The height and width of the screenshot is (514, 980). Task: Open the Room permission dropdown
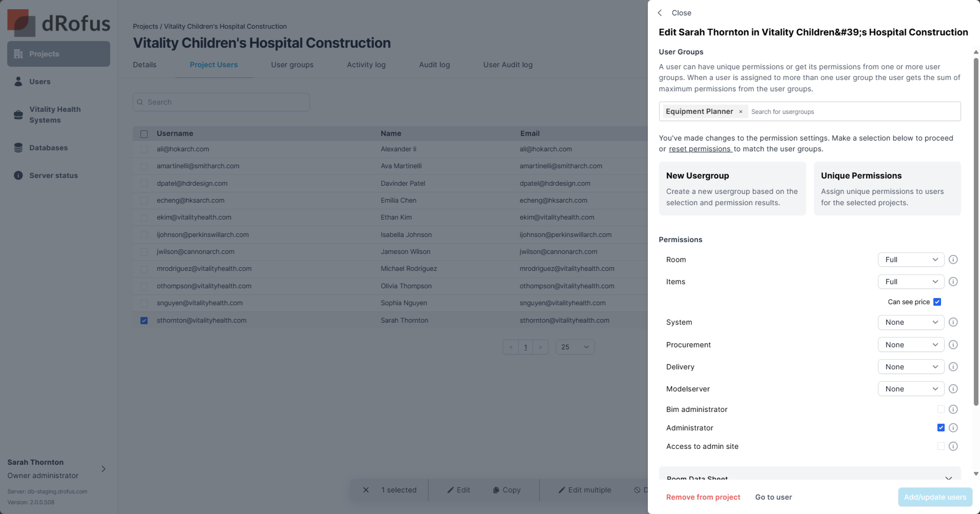point(911,260)
